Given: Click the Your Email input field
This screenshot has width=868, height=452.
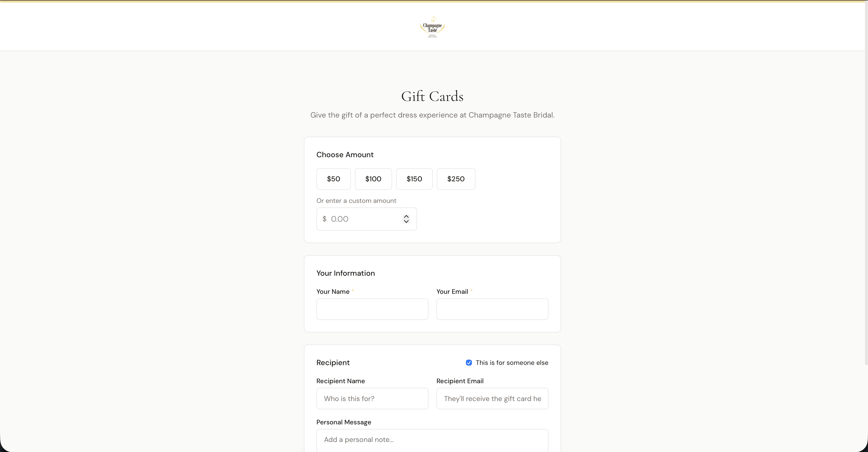Looking at the screenshot, I should 492,309.
